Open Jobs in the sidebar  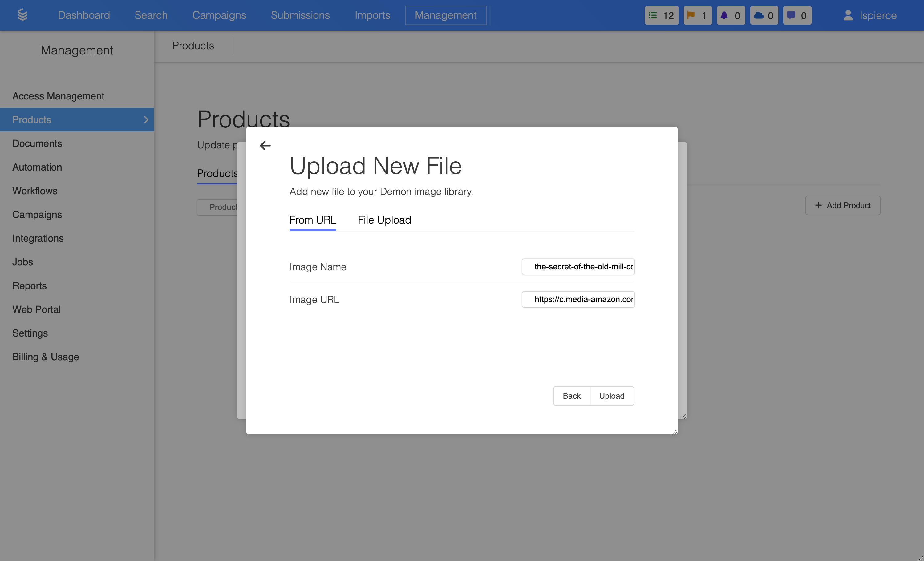pyautogui.click(x=77, y=262)
